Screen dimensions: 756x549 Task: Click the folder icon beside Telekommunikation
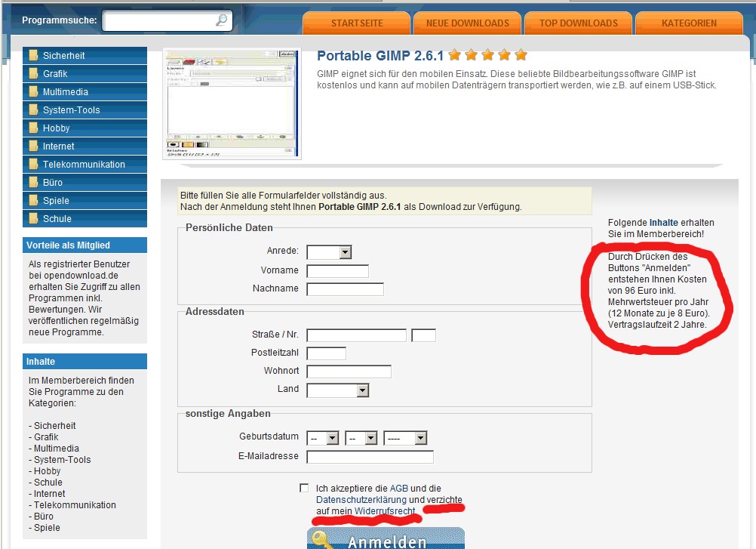point(33,164)
